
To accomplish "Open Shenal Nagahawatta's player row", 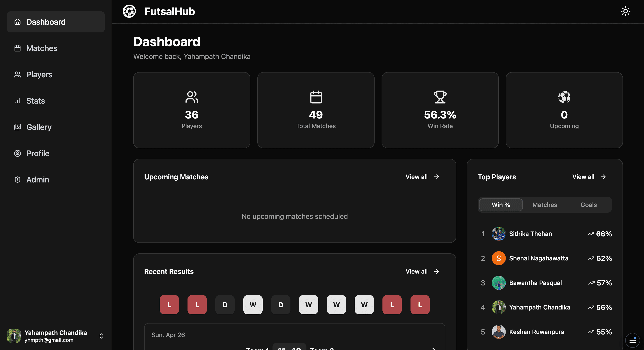I will tap(545, 258).
